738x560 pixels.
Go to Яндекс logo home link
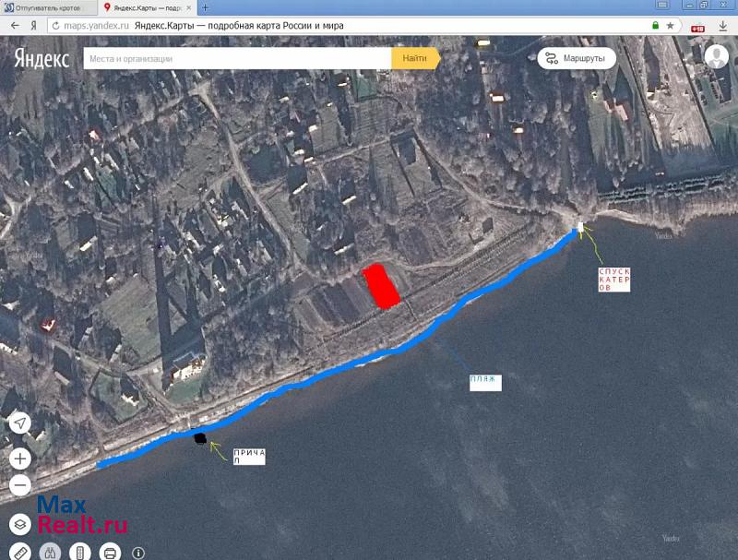(x=41, y=59)
